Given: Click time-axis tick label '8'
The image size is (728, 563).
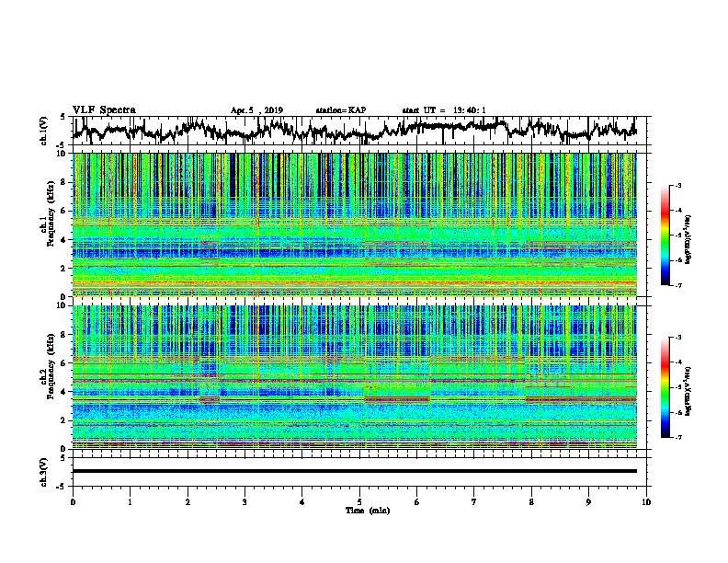Looking at the screenshot, I should (531, 502).
